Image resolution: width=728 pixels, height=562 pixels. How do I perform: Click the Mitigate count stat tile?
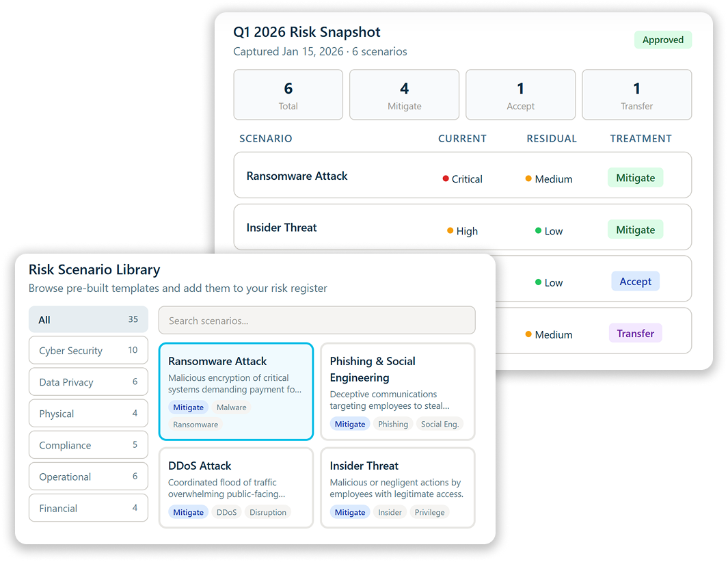404,95
